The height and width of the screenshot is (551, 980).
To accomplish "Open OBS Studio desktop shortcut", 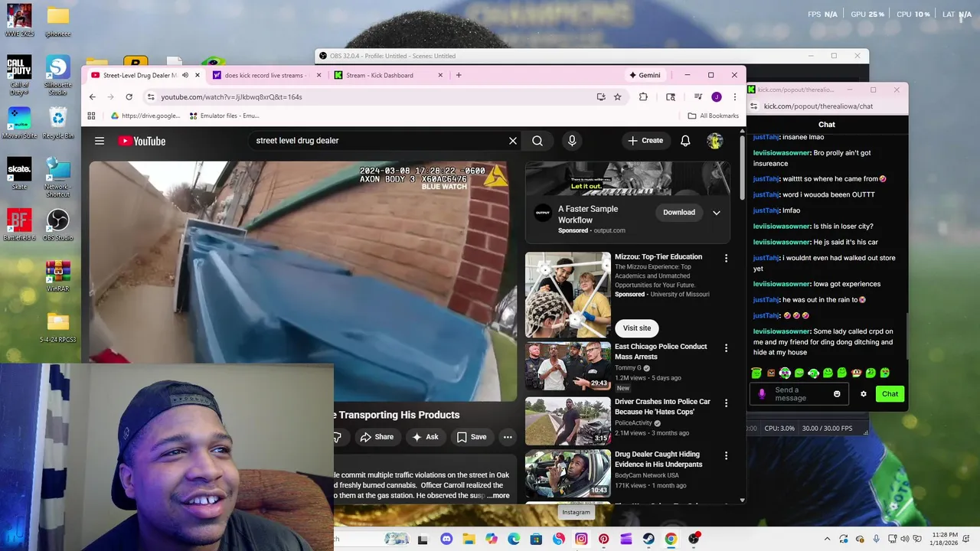I will coord(57,225).
